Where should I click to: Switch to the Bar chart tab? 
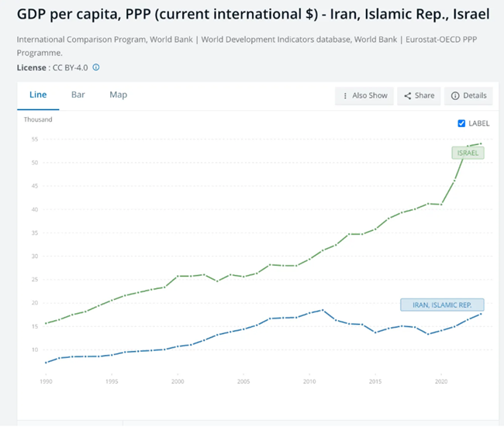click(x=78, y=95)
